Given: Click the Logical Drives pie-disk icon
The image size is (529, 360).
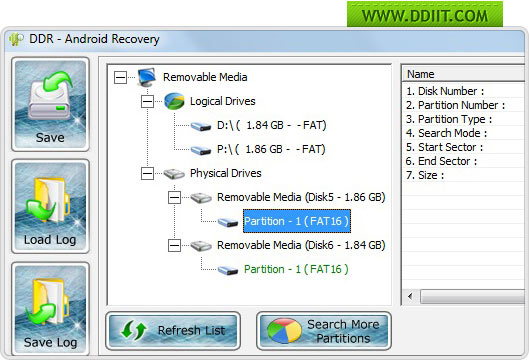Looking at the screenshot, I should [174, 101].
